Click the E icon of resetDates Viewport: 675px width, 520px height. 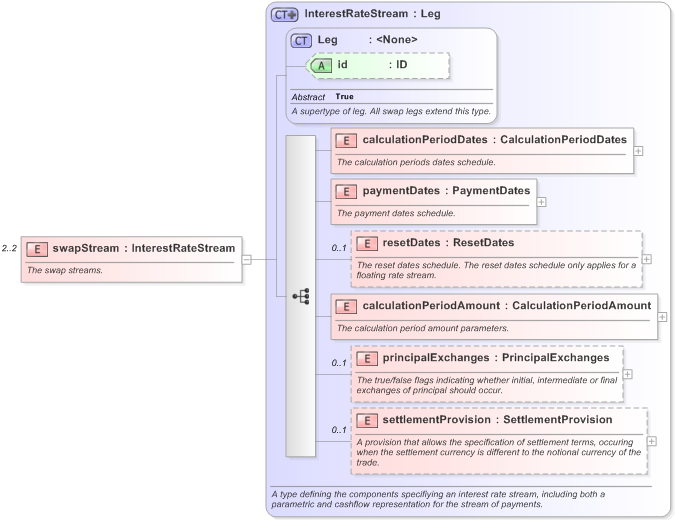367,244
